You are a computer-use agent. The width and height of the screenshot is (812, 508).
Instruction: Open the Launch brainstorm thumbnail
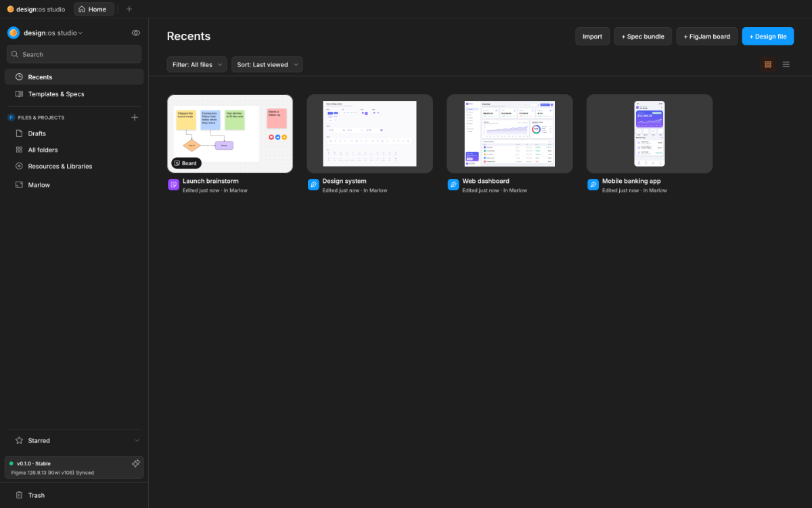pyautogui.click(x=230, y=133)
